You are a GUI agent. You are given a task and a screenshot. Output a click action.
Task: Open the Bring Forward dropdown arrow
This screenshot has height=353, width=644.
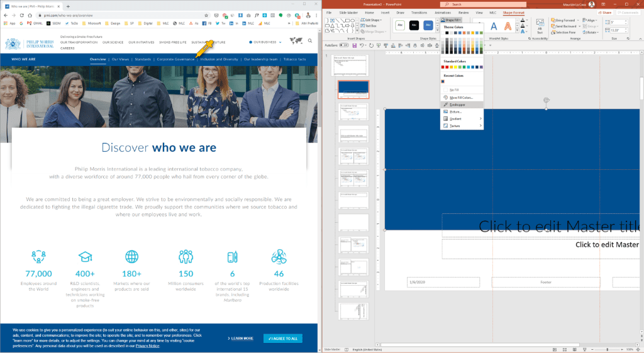(x=578, y=20)
